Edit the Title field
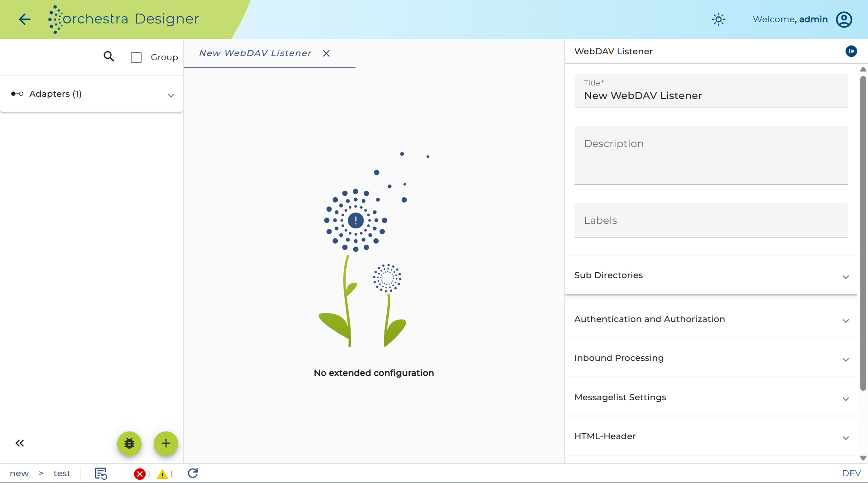This screenshot has height=483, width=868. point(711,91)
